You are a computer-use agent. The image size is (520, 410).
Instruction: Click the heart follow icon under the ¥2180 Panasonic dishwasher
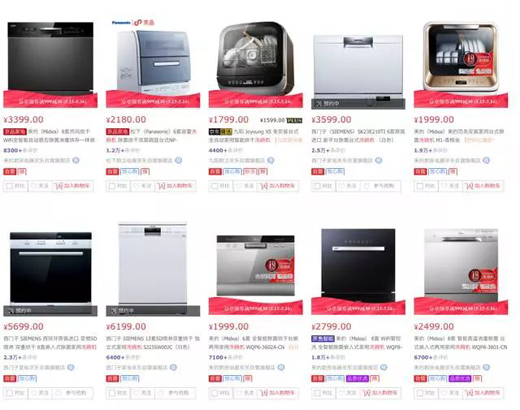tap(136, 186)
